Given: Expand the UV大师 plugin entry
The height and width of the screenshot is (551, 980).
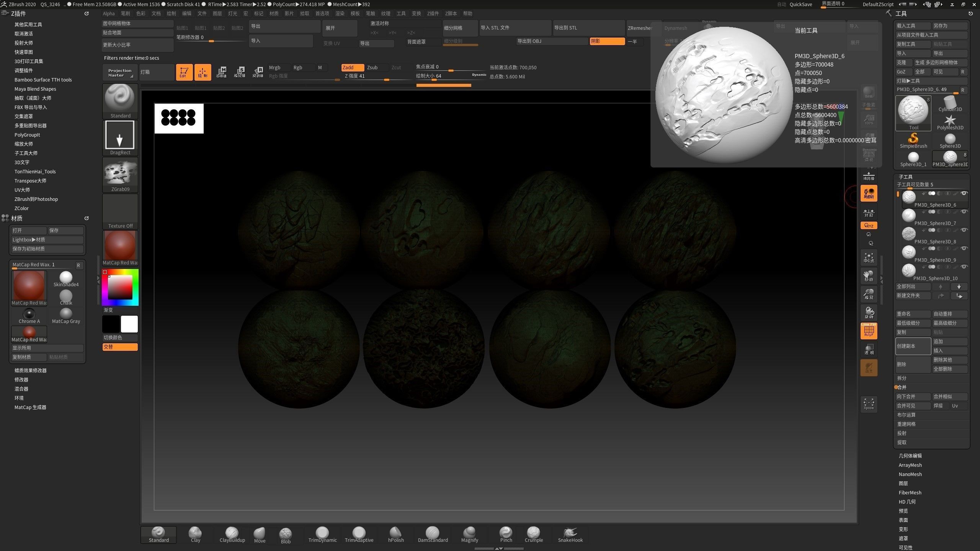Looking at the screenshot, I should [x=22, y=190].
